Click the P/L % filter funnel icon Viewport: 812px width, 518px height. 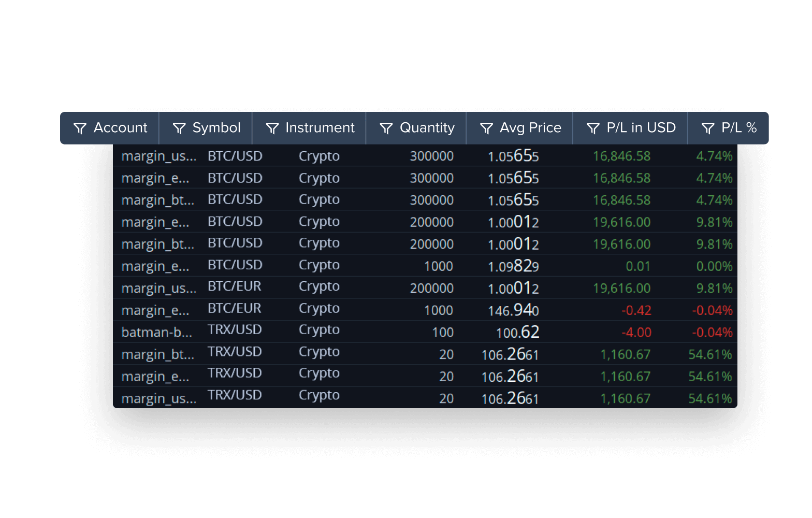pyautogui.click(x=708, y=128)
